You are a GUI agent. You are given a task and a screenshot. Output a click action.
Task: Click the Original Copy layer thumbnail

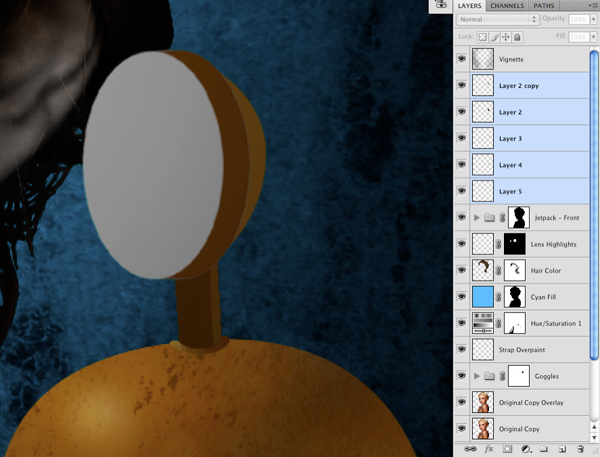(483, 429)
